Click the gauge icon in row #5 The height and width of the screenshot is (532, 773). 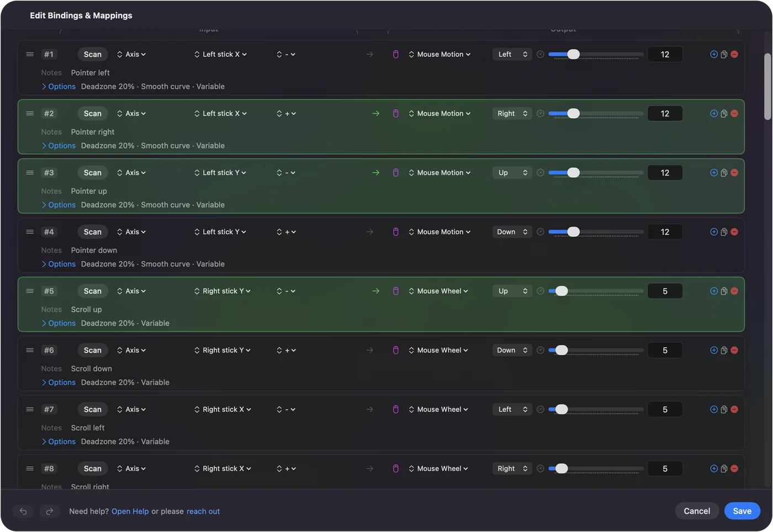541,291
